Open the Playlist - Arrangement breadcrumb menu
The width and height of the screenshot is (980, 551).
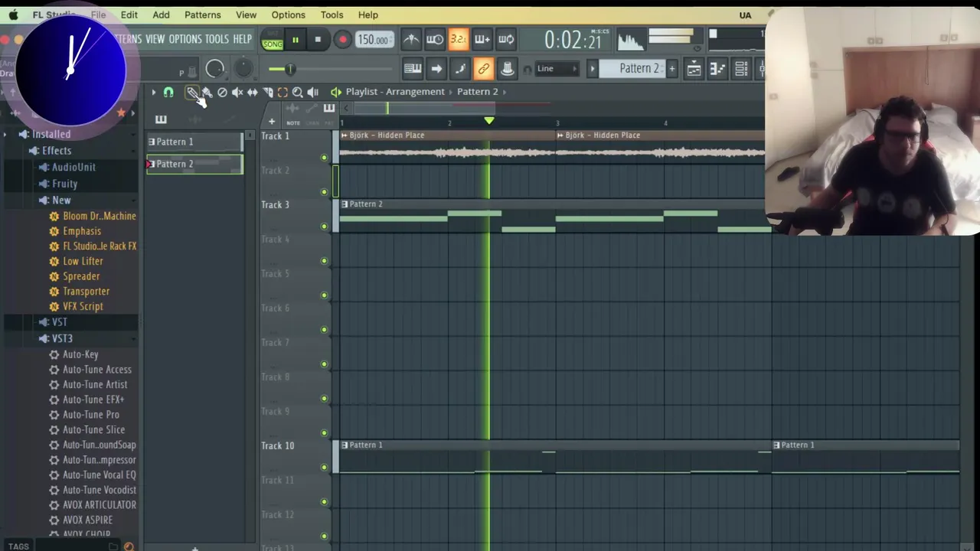395,92
